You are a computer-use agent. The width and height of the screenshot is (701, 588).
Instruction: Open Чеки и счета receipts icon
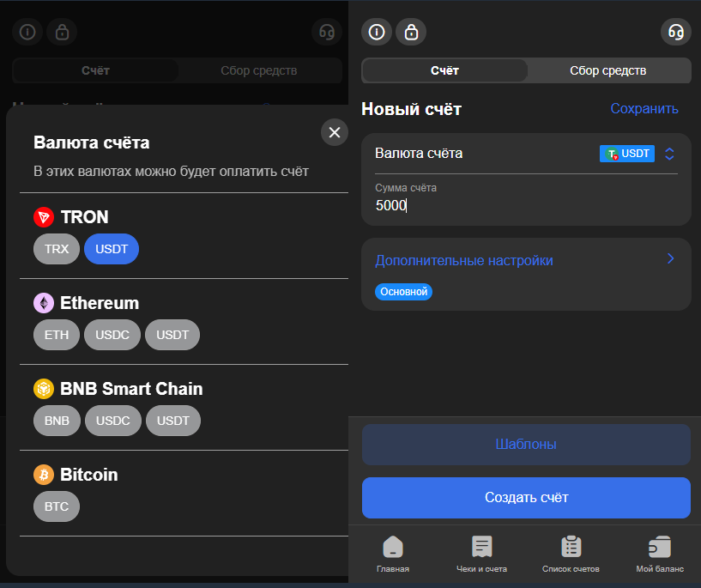(481, 548)
